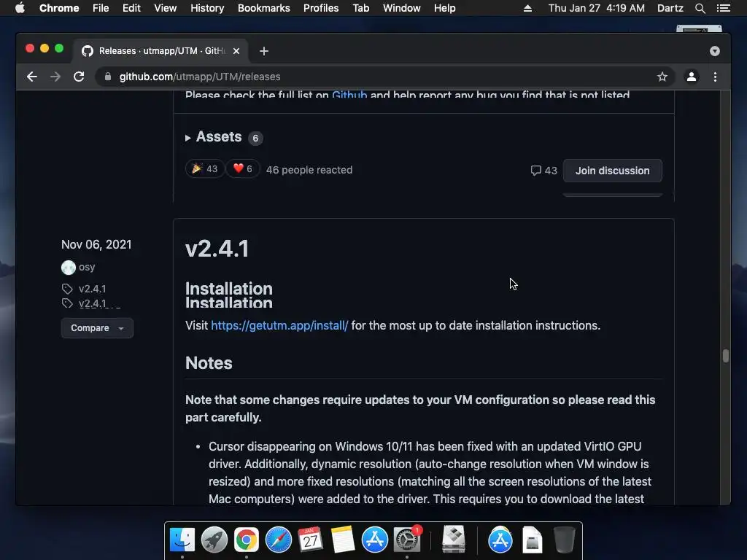
Task: Open the tab search dropdown arrow
Action: 715,51
